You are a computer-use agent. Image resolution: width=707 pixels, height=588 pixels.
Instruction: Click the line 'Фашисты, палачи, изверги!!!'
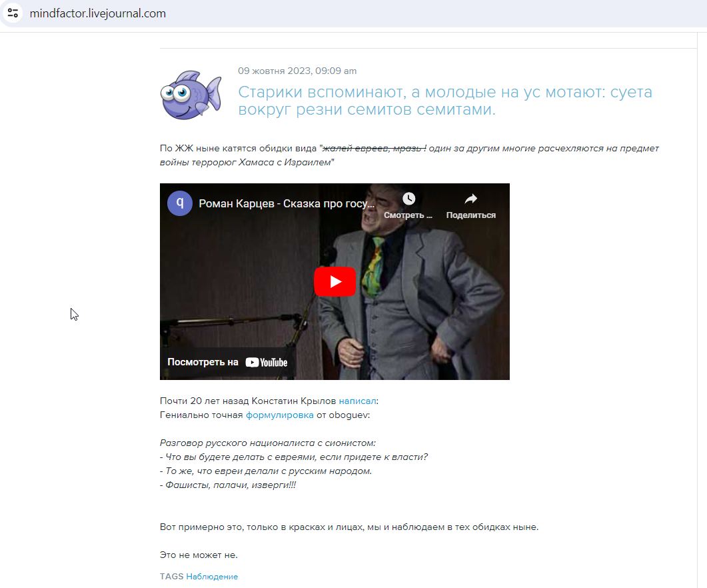tap(228, 485)
